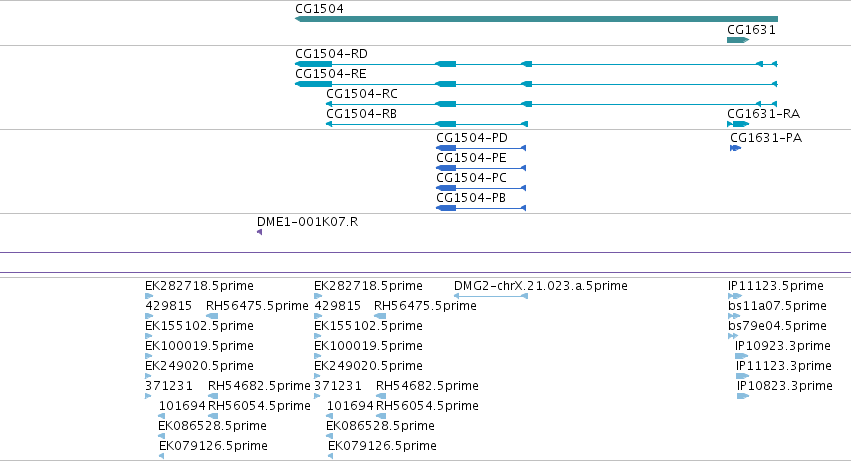851x461 pixels.
Task: Select the CG1631-RA transcript glyph
Action: [x=738, y=124]
